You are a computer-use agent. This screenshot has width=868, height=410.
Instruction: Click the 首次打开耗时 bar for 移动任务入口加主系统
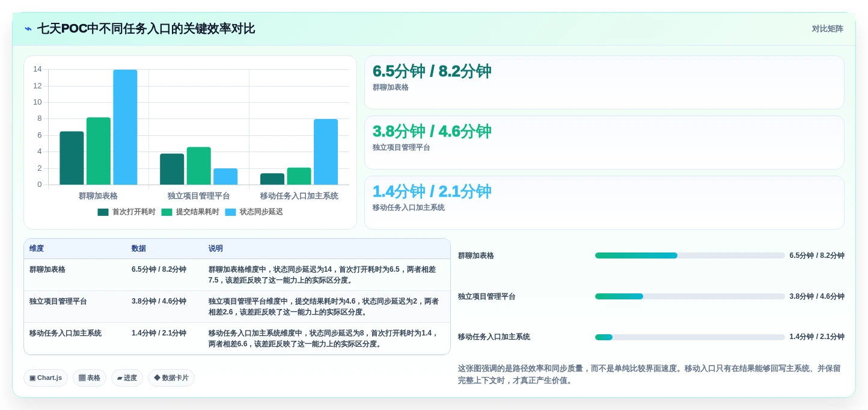[272, 179]
